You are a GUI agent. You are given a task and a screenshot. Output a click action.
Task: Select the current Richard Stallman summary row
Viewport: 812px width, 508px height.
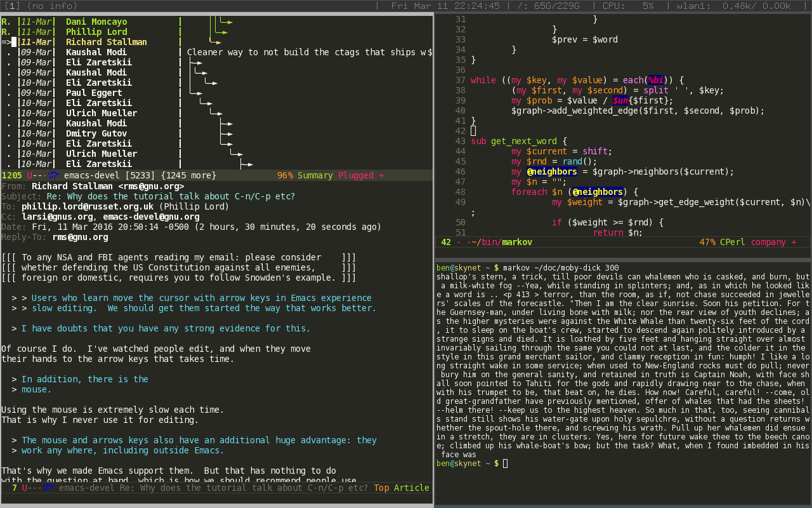click(x=216, y=42)
